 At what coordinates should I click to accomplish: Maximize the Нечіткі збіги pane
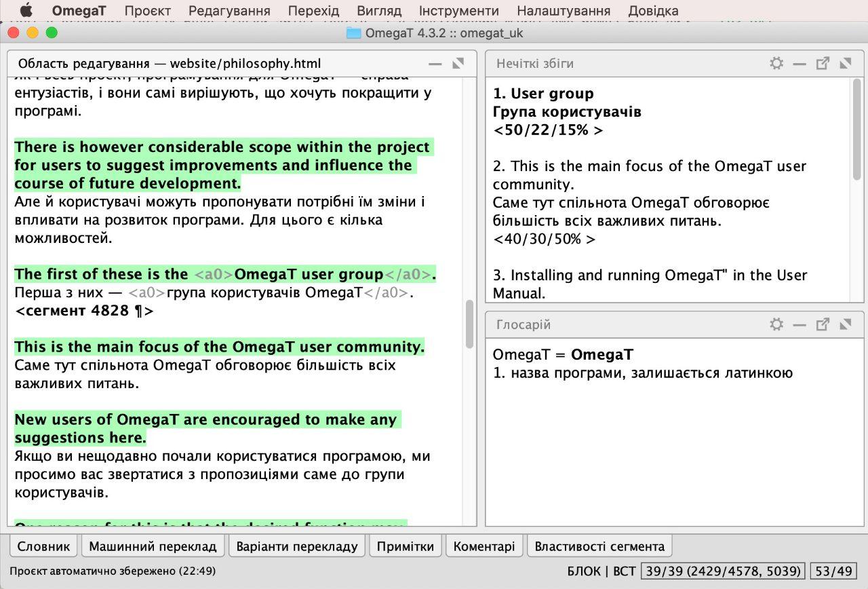coord(846,63)
